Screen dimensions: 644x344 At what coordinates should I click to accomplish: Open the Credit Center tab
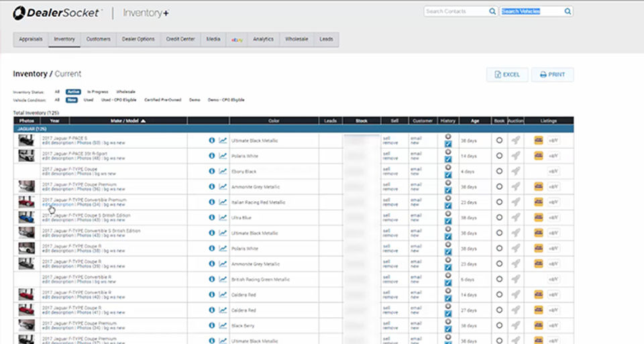(x=180, y=40)
